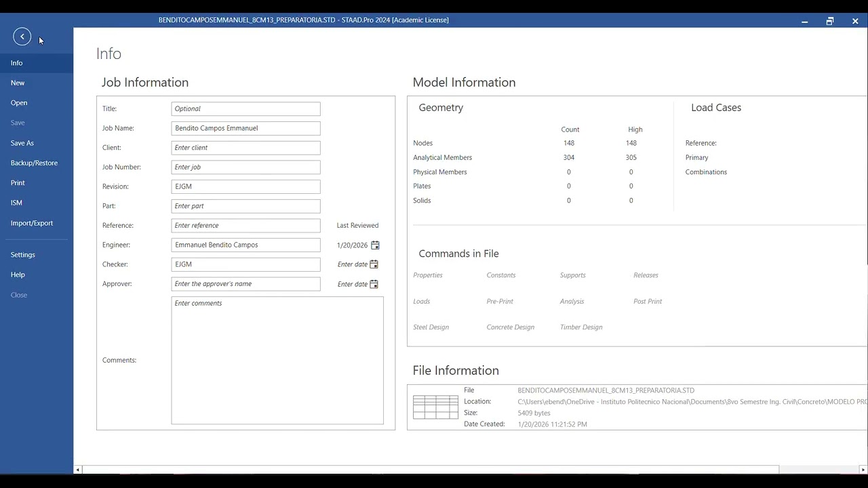Click the Pre-Print command link
Screen dimensions: 868x488
click(x=500, y=302)
